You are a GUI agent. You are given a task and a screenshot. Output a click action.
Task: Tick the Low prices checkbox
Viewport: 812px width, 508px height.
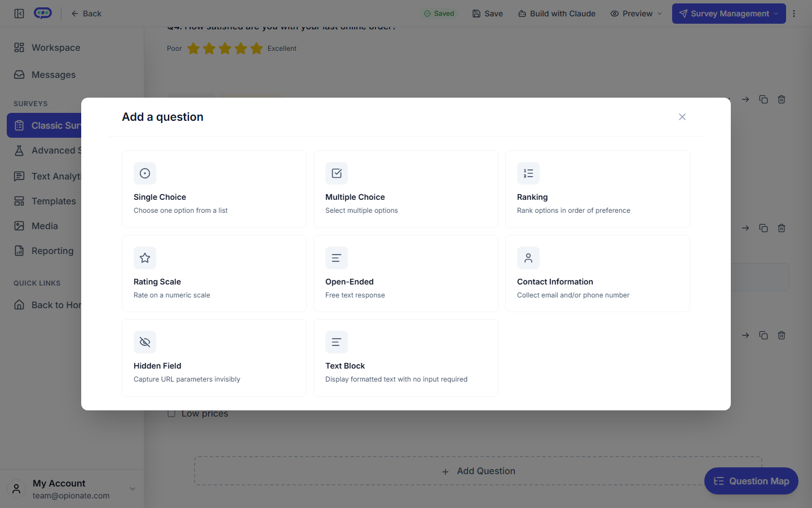point(171,413)
